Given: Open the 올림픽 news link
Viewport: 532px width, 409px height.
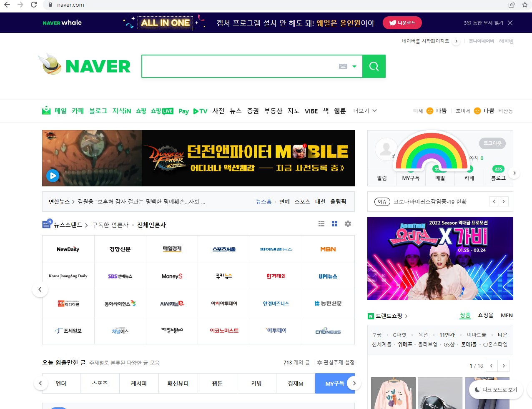Looking at the screenshot, I should coord(338,201).
